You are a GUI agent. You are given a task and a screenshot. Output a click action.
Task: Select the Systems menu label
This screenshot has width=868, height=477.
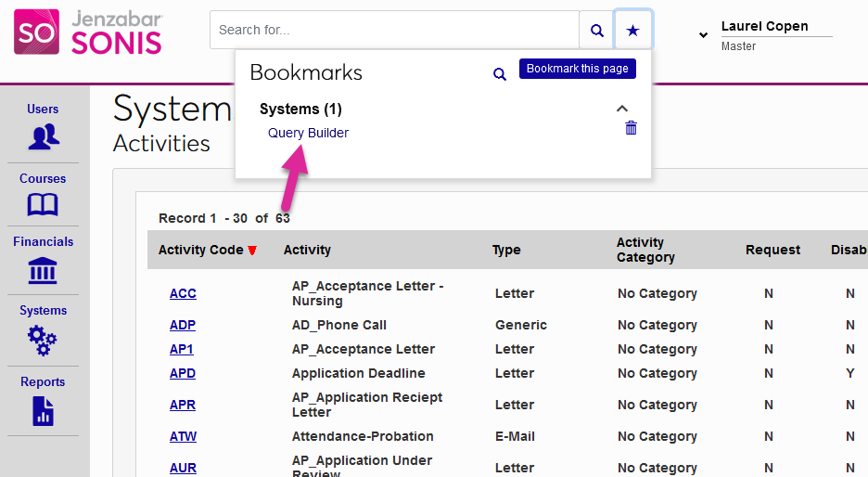[x=44, y=310]
